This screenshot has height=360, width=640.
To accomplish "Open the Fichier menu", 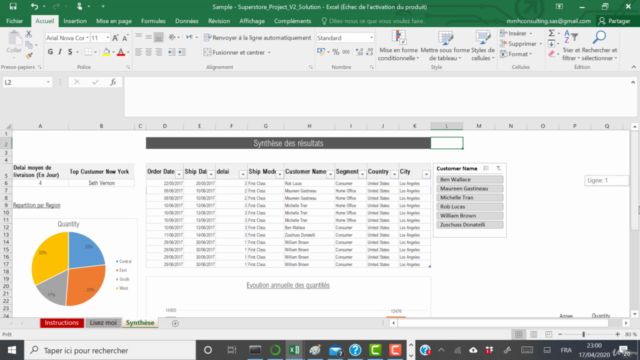I will (15, 21).
